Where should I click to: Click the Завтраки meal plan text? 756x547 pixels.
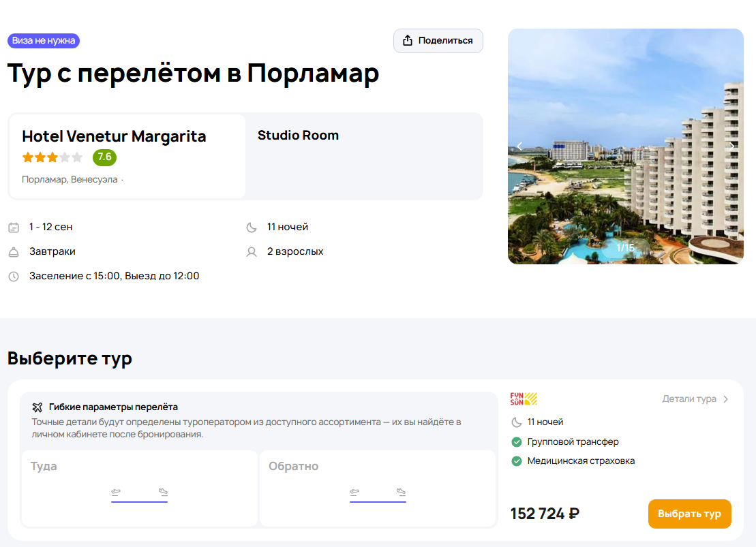tap(52, 251)
